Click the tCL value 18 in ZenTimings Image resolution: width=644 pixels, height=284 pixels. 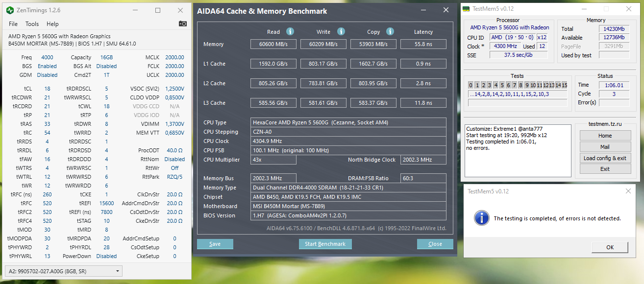47,89
